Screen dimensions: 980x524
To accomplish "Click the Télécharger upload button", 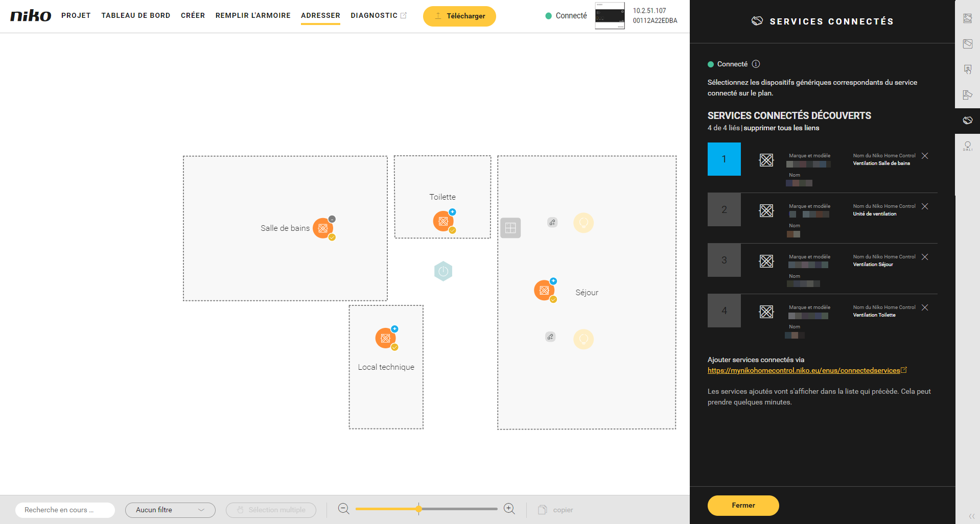I will click(x=459, y=16).
